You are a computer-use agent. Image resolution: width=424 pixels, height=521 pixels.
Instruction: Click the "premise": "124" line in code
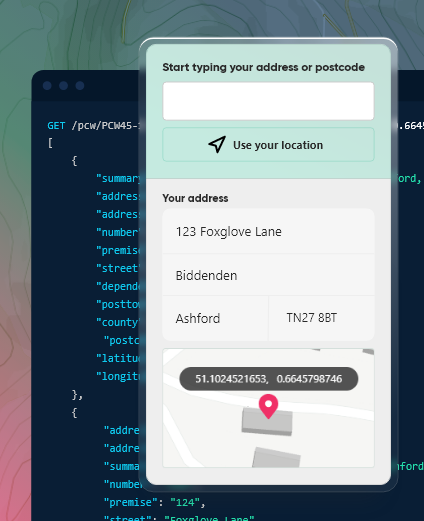click(x=155, y=502)
